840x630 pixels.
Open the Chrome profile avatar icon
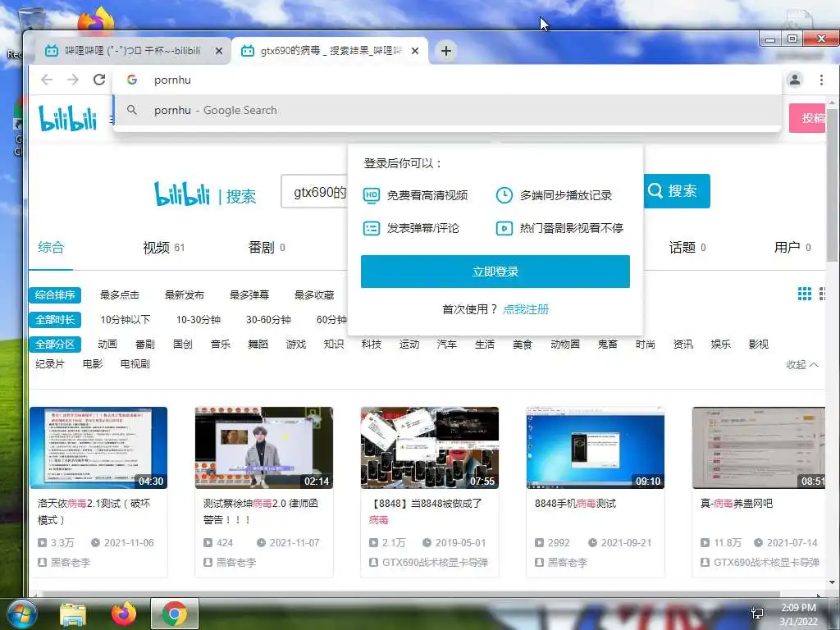click(x=794, y=80)
